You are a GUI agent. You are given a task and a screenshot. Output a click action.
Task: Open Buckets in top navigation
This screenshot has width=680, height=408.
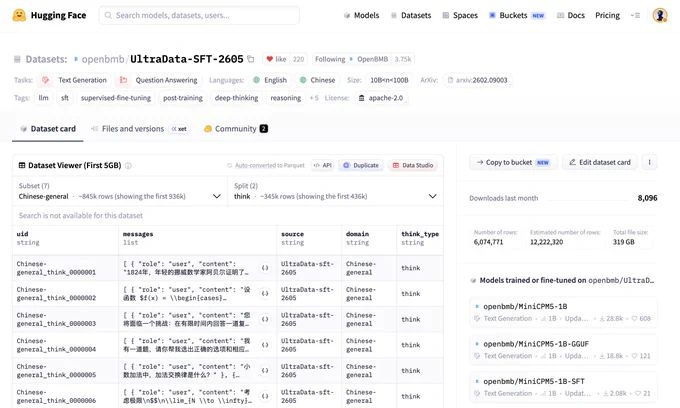point(517,15)
